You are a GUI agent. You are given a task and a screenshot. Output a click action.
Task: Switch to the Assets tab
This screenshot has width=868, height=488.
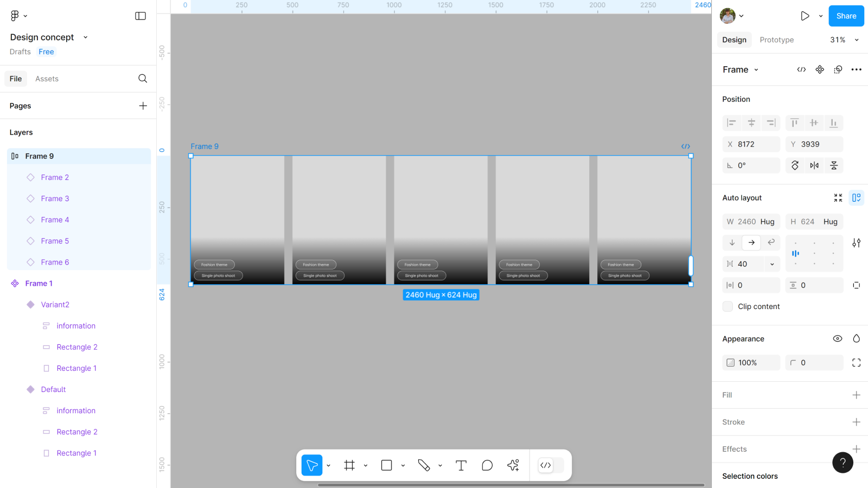click(47, 79)
